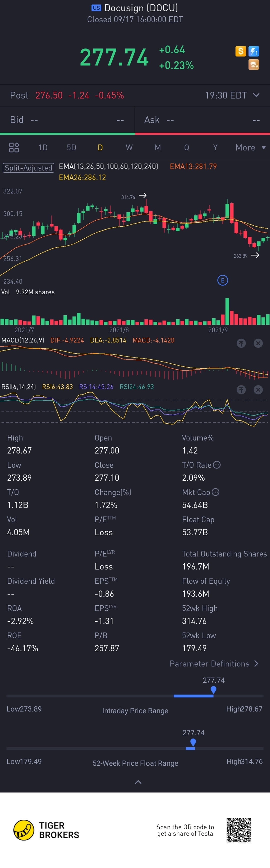Pin the RSI indicator to top
This screenshot has width=270, height=868.
click(x=241, y=389)
